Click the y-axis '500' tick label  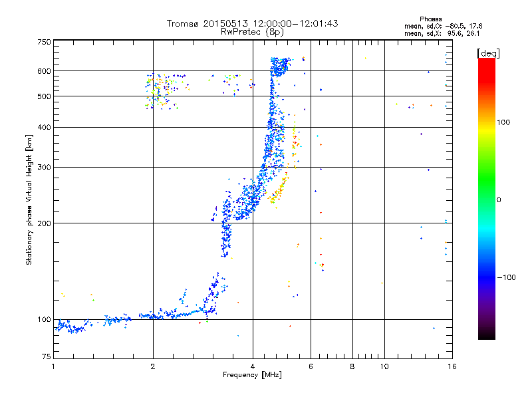[x=44, y=96]
